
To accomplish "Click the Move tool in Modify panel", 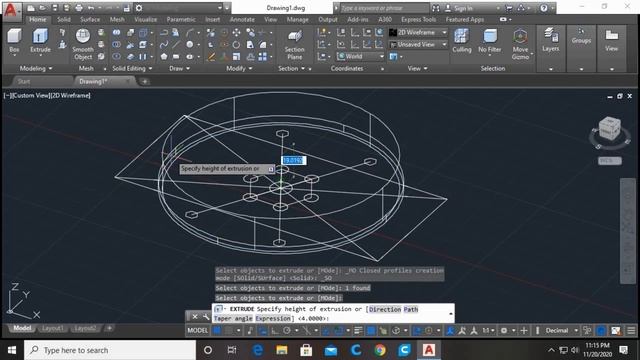I will coord(236,33).
